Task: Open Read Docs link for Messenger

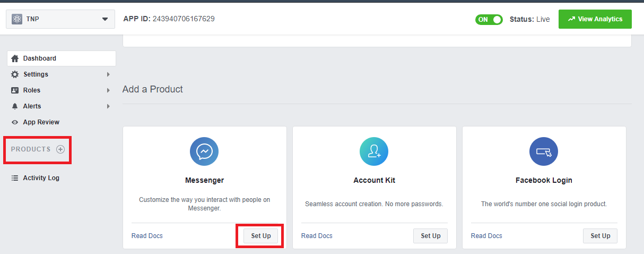Action: coord(147,236)
